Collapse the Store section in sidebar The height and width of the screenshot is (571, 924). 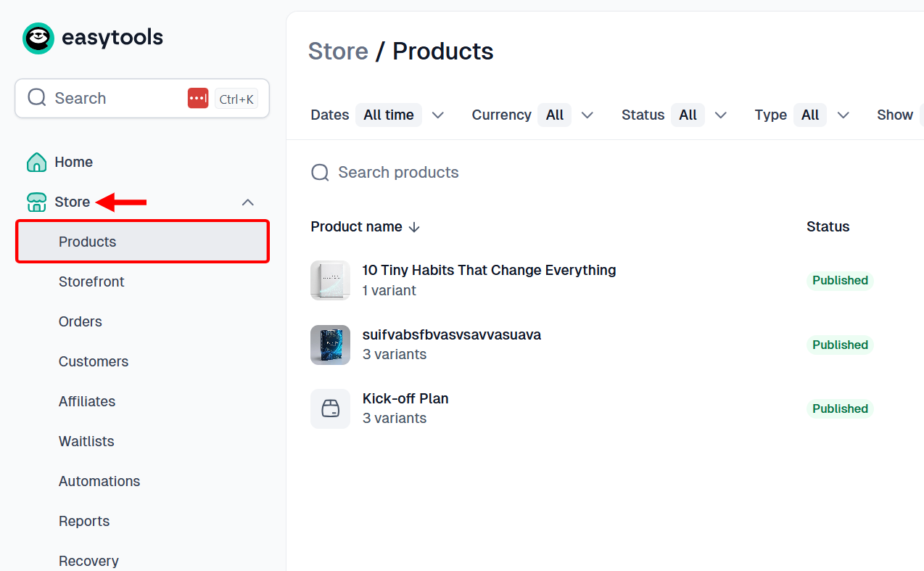(247, 202)
